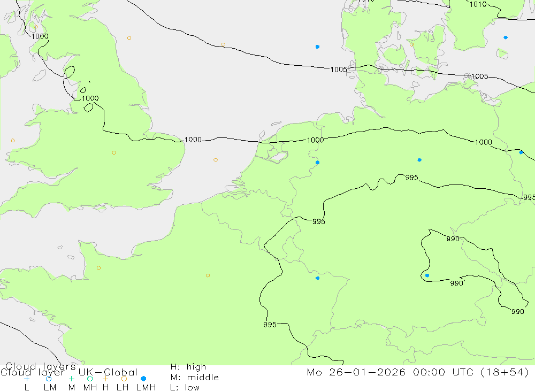Click the 1000 isobar label over western Scotland
535x392 pixels.
click(x=40, y=36)
